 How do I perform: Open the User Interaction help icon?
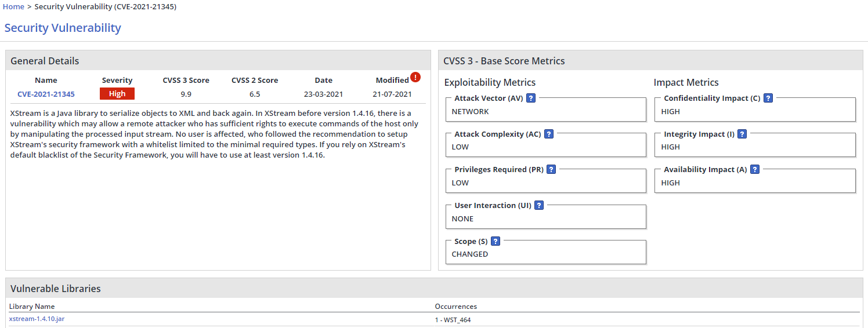[539, 206]
